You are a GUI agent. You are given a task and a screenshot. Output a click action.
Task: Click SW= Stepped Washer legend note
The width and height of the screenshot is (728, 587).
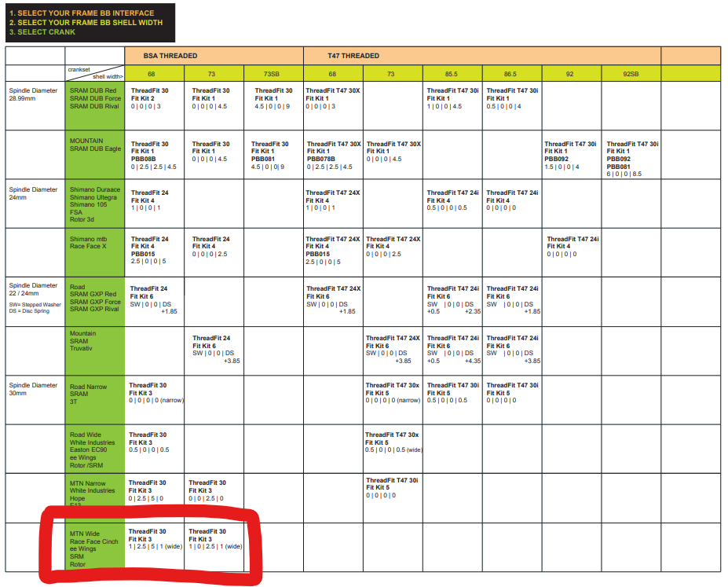tap(35, 305)
